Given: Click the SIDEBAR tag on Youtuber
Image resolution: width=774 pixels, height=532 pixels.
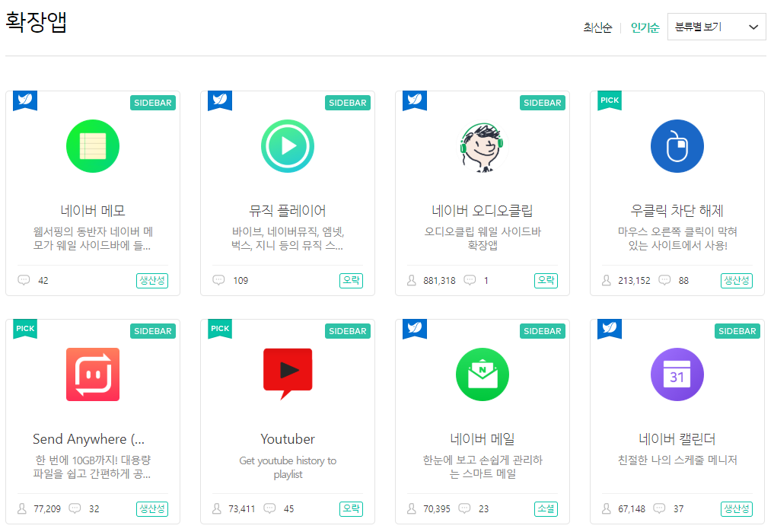Looking at the screenshot, I should point(348,331).
